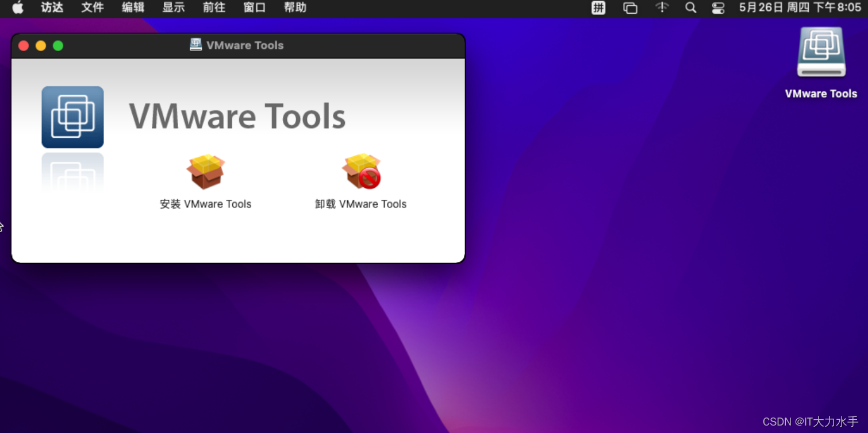
Task: Open the Apple menu
Action: coord(17,8)
